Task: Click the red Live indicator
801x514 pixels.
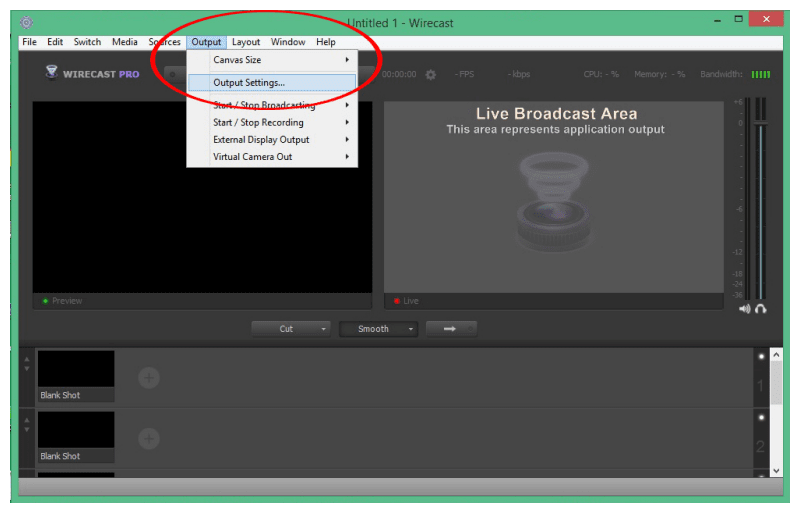Action: [396, 301]
